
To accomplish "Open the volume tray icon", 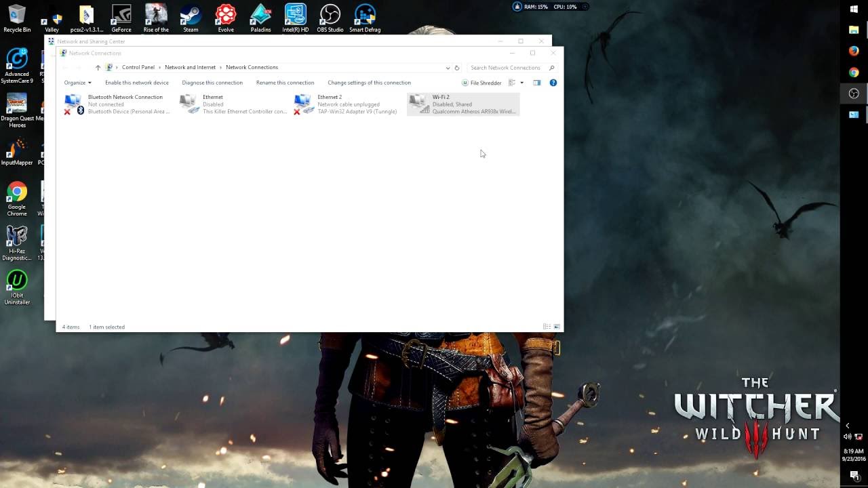I will click(847, 437).
